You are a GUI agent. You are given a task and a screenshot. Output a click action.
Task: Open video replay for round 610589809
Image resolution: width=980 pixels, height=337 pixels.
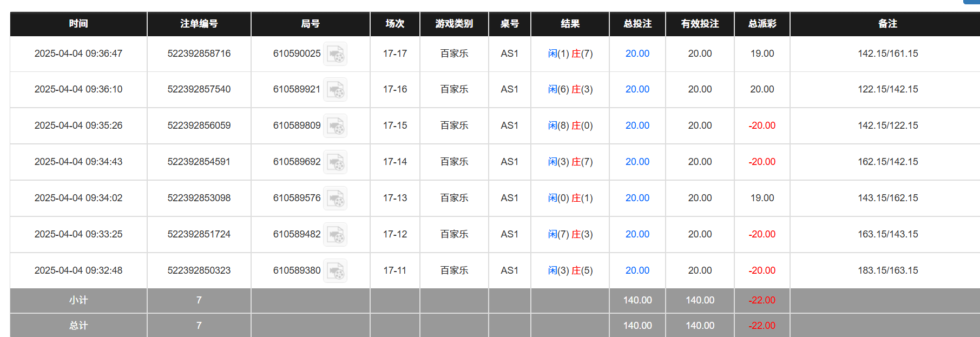[336, 125]
